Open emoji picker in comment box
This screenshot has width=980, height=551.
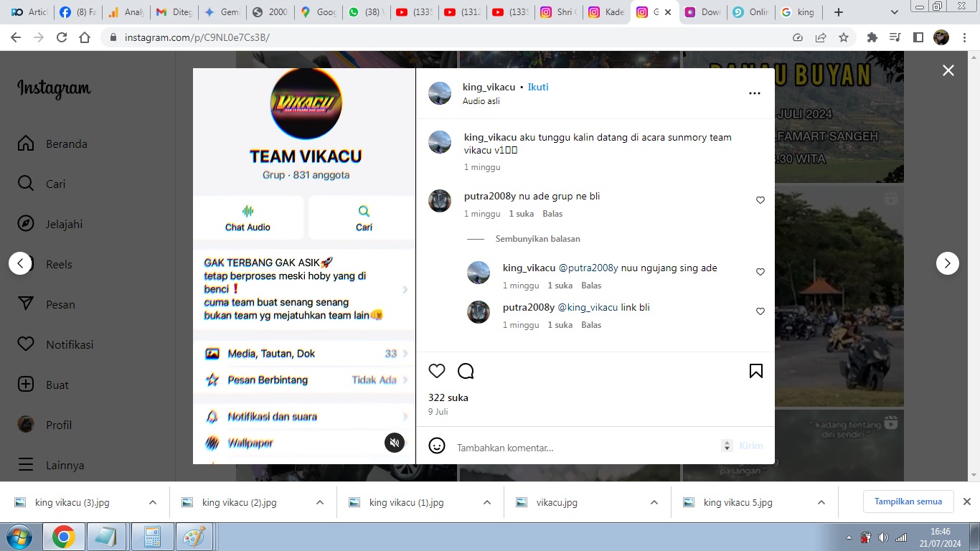coord(437,446)
